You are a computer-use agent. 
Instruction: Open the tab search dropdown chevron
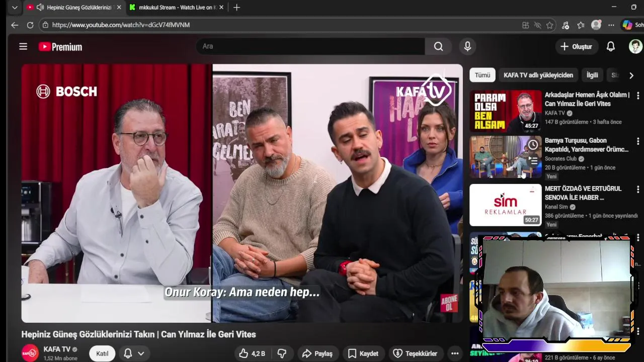(15, 8)
